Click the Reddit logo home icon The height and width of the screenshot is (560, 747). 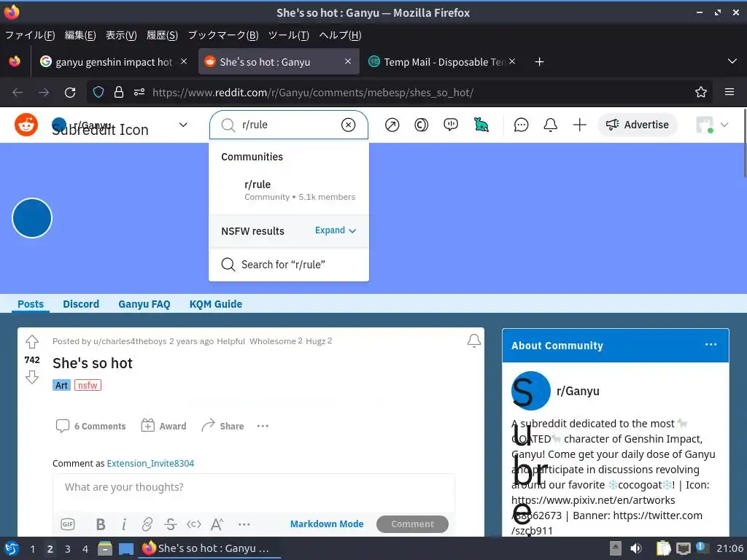pyautogui.click(x=26, y=125)
